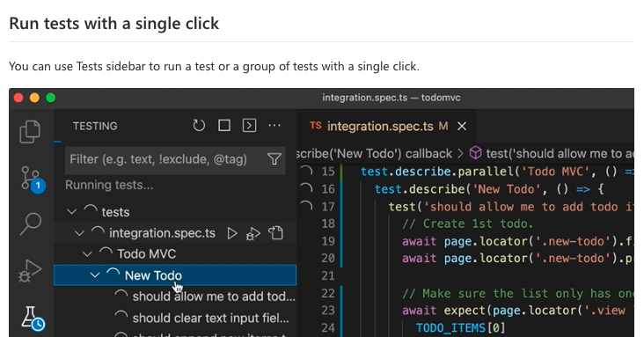Open Source Control view with badge 1

point(32,179)
